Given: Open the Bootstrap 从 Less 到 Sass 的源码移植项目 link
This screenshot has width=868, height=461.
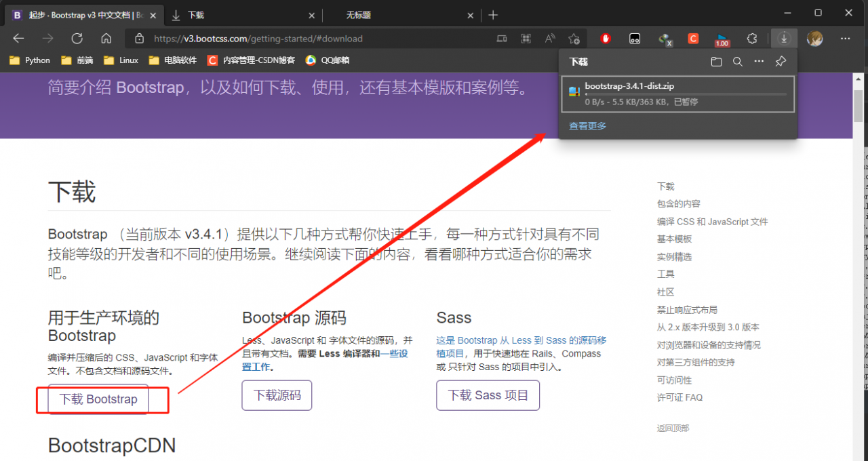Looking at the screenshot, I should [x=521, y=347].
